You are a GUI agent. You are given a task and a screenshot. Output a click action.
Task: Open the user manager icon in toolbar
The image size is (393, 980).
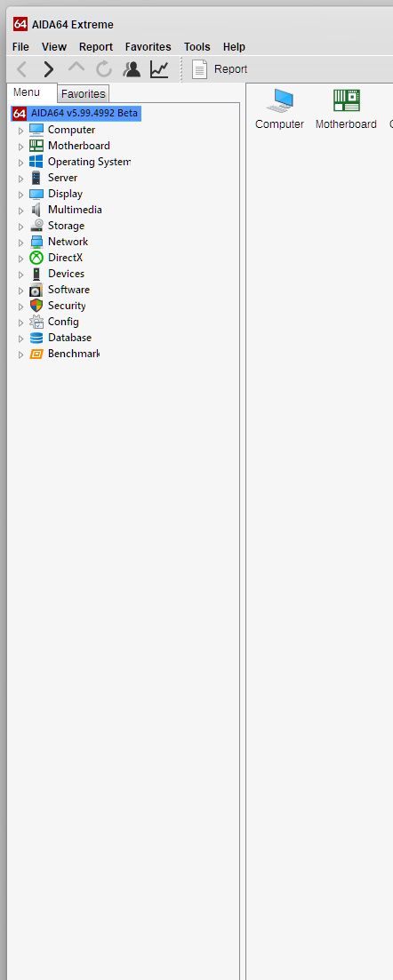click(x=132, y=69)
